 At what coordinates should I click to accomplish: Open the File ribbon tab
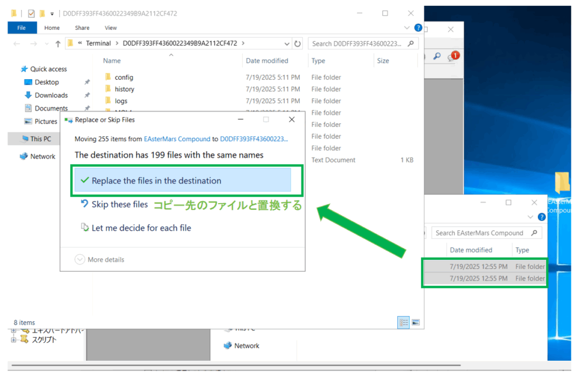click(22, 28)
